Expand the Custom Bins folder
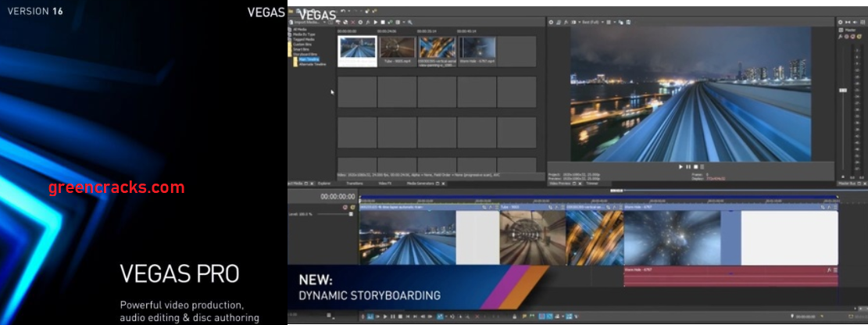This screenshot has height=325, width=868. (x=302, y=45)
